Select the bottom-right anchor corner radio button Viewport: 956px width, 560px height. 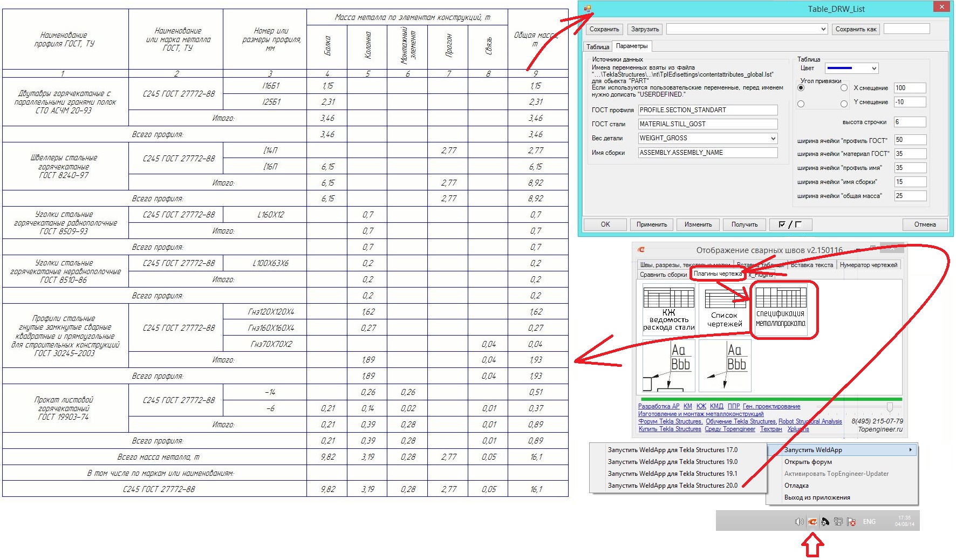coord(844,104)
